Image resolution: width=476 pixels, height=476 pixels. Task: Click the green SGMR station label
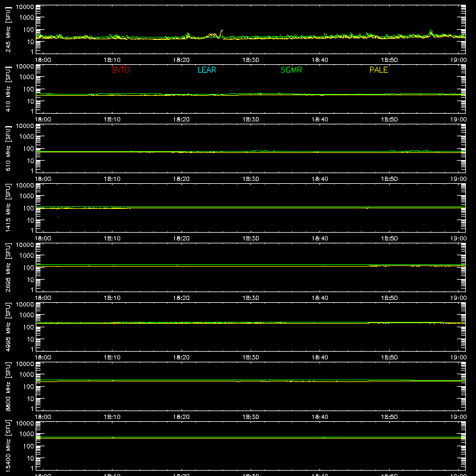coord(291,70)
